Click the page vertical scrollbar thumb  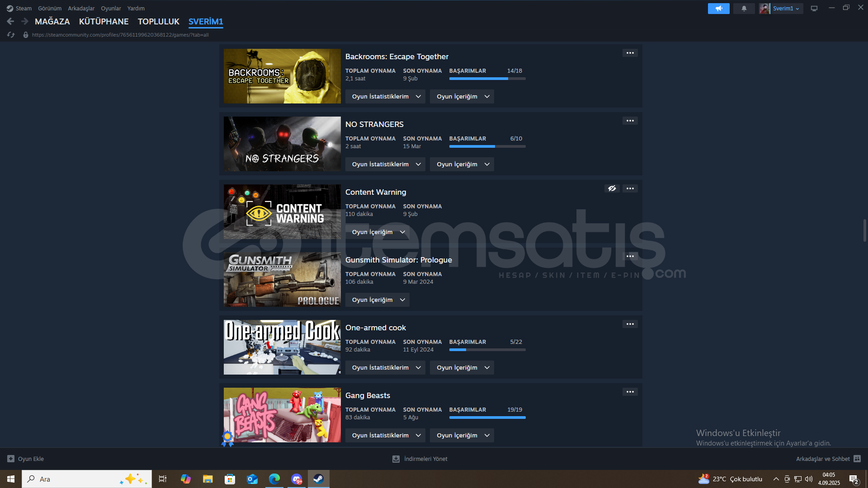click(x=864, y=230)
